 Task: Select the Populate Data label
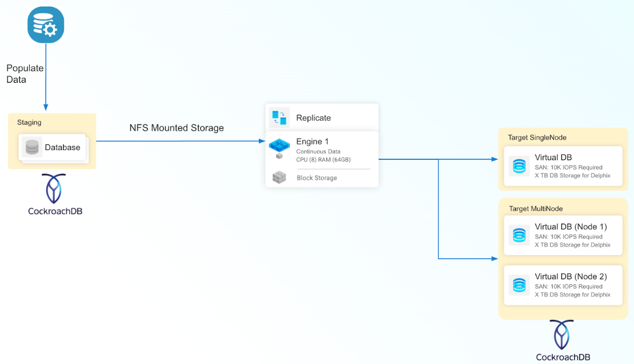[x=25, y=74]
